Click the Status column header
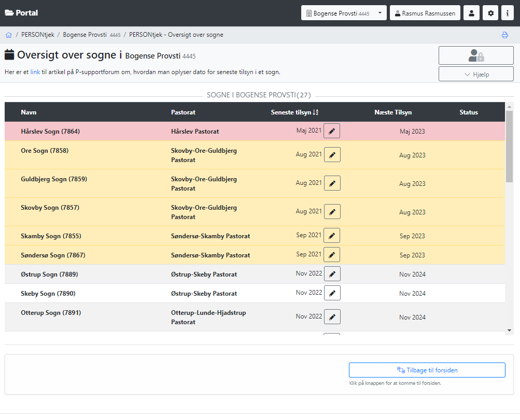 pyautogui.click(x=469, y=112)
